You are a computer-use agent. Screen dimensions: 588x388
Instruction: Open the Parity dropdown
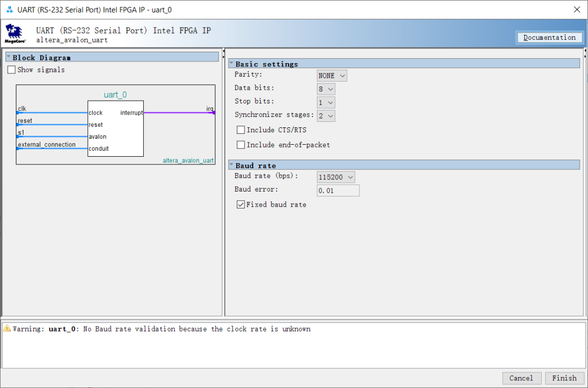(x=332, y=76)
